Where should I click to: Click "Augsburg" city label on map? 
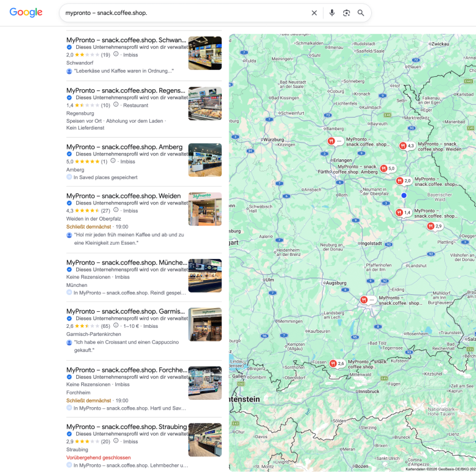(x=336, y=283)
